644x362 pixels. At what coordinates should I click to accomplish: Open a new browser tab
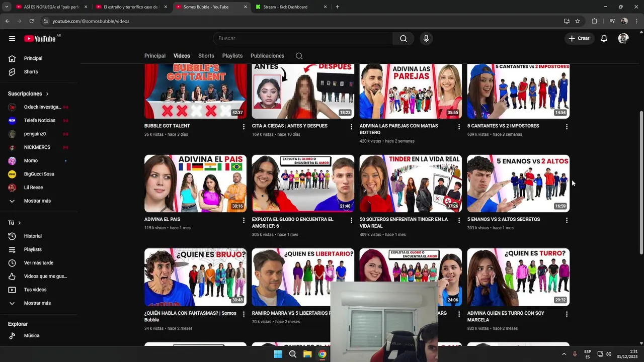(x=337, y=7)
